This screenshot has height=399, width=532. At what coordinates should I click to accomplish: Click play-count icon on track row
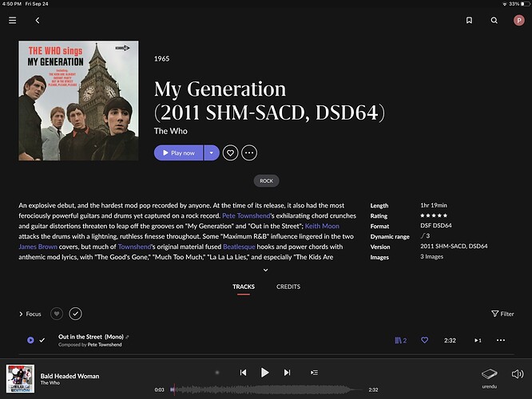coord(478,341)
